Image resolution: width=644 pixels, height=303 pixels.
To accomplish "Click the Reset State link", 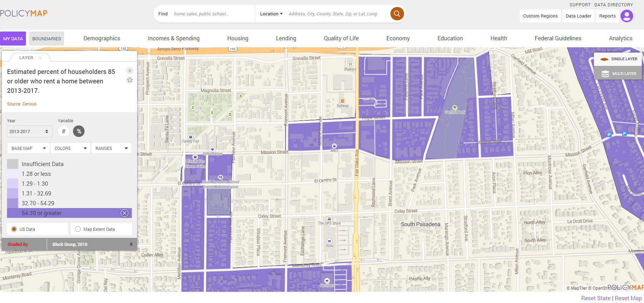I will (596, 298).
